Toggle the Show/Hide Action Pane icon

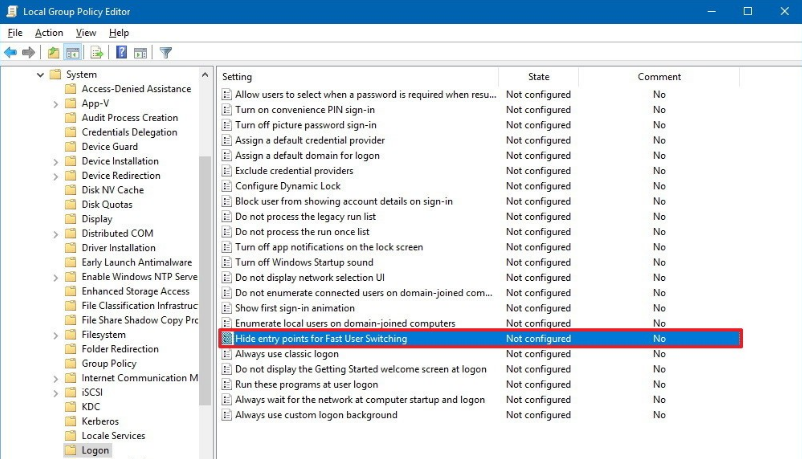click(x=140, y=53)
